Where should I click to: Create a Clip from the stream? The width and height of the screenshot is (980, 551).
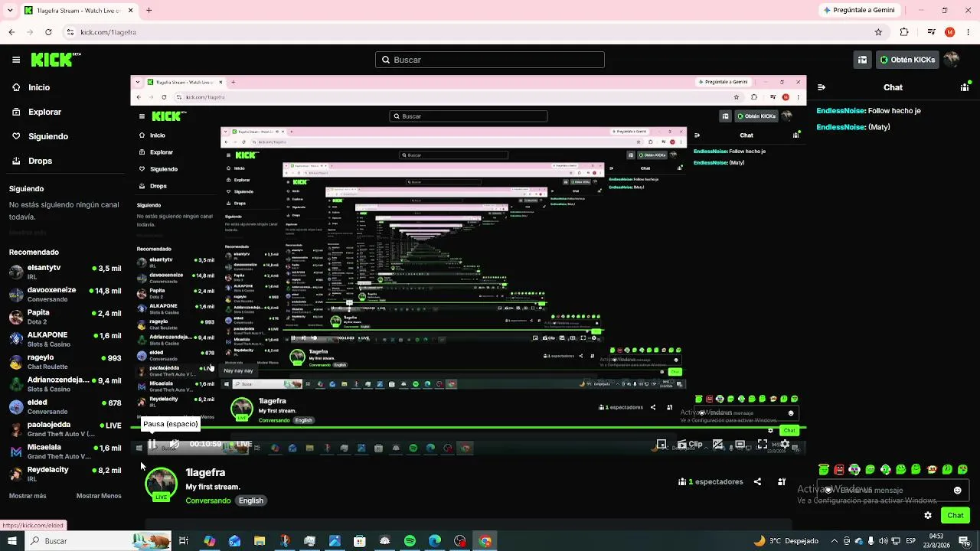(690, 444)
